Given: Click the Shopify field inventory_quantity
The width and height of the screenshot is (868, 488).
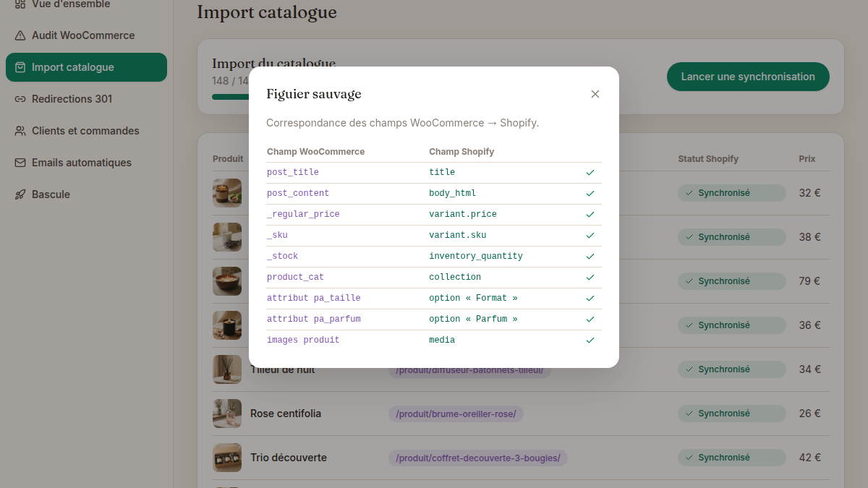Looking at the screenshot, I should [x=476, y=257].
